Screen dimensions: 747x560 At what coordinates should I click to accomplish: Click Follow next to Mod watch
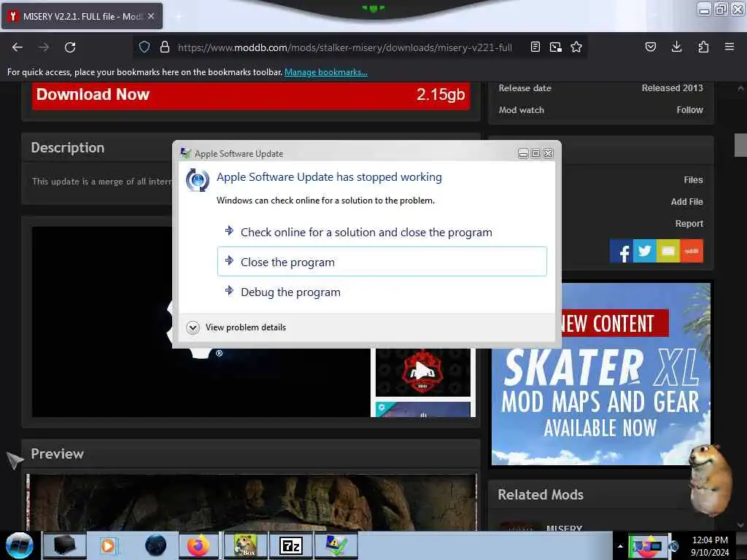689,110
